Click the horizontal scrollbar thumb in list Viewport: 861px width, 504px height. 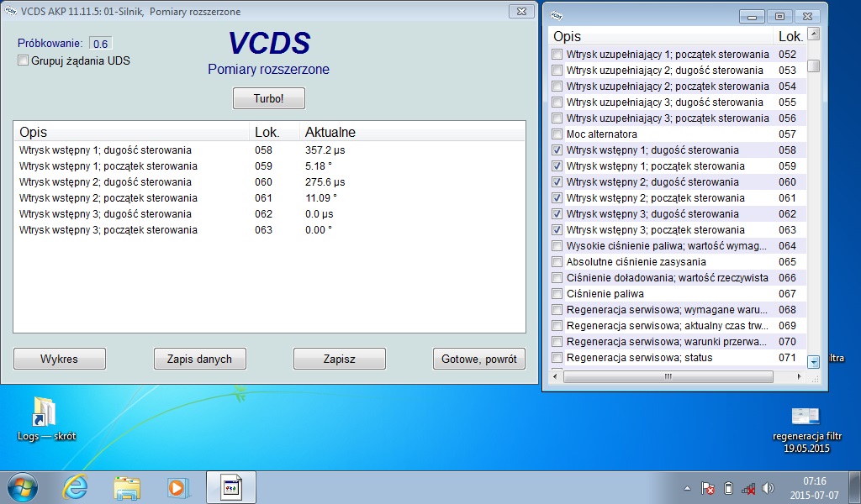pyautogui.click(x=668, y=377)
